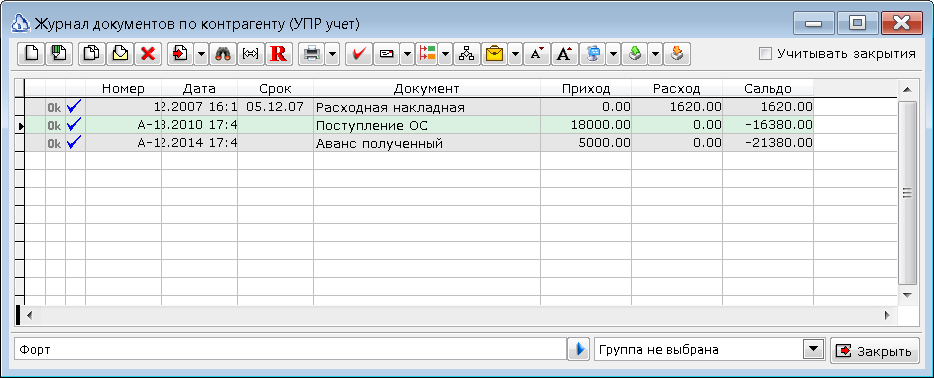Click the red-green-orange tree structure icon

point(427,54)
